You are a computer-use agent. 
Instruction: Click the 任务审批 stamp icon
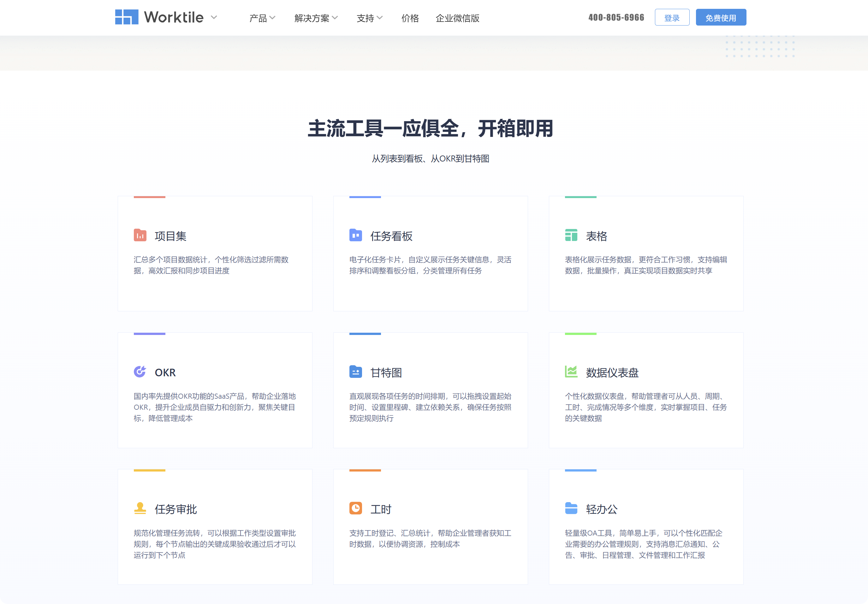140,508
